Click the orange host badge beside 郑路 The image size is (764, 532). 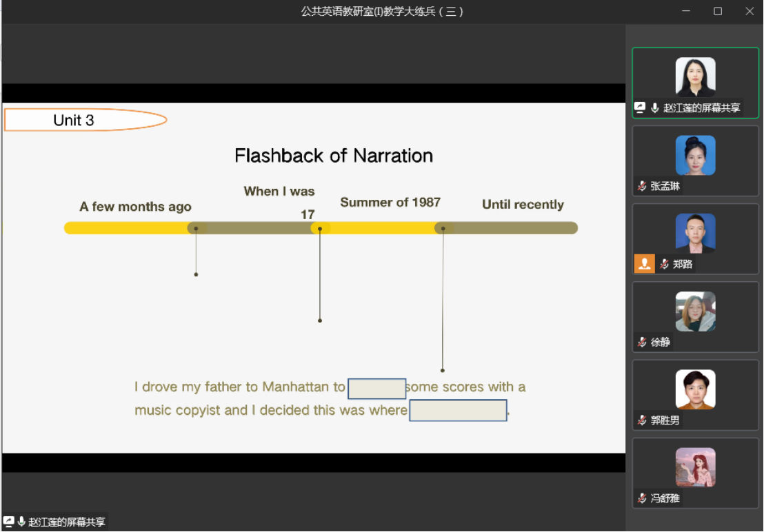click(x=644, y=264)
